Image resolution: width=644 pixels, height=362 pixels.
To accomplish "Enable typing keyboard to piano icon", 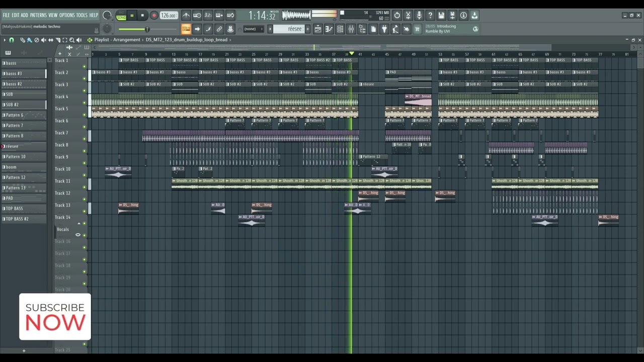I will 186,29.
